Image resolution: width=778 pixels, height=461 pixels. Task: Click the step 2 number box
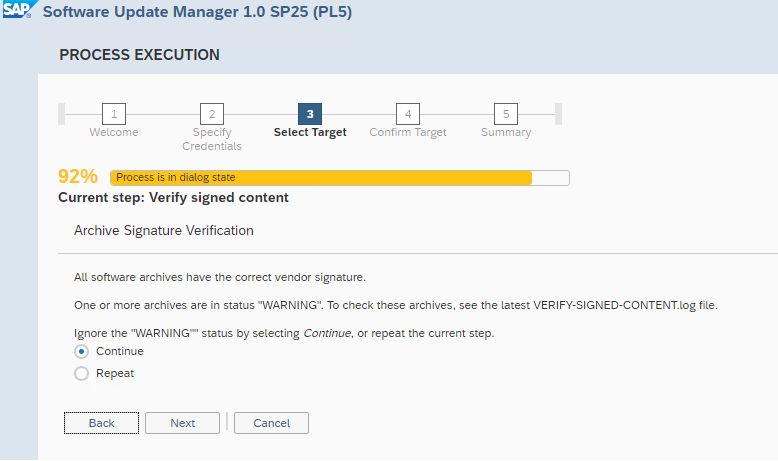pos(212,113)
